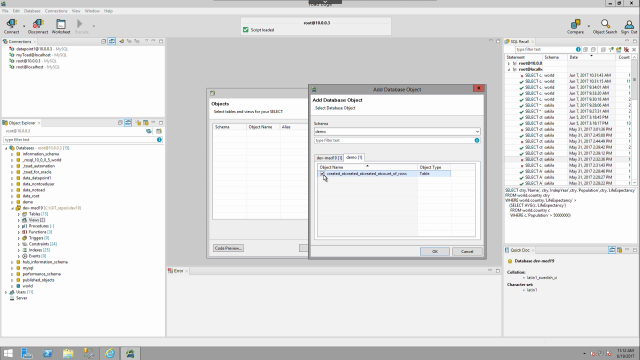Toggle the Script loaded checkbox
This screenshot has height=360, width=640.
pyautogui.click(x=246, y=30)
